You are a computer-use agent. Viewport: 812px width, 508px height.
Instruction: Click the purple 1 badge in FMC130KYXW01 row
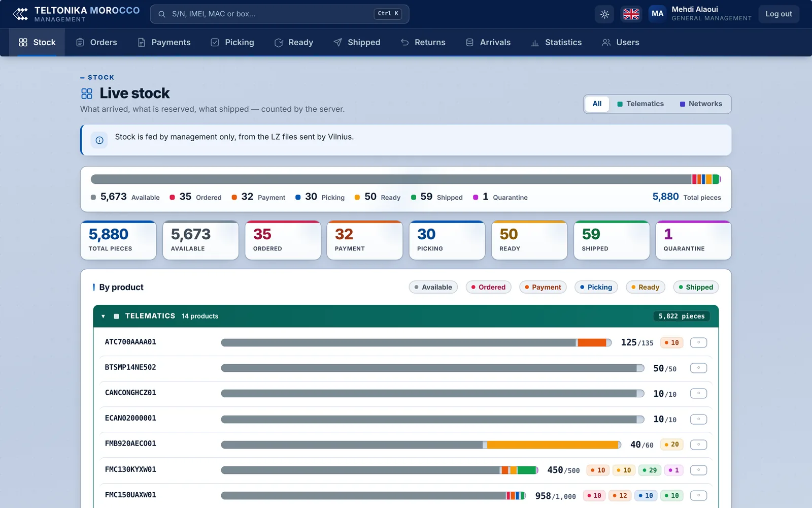pos(674,470)
